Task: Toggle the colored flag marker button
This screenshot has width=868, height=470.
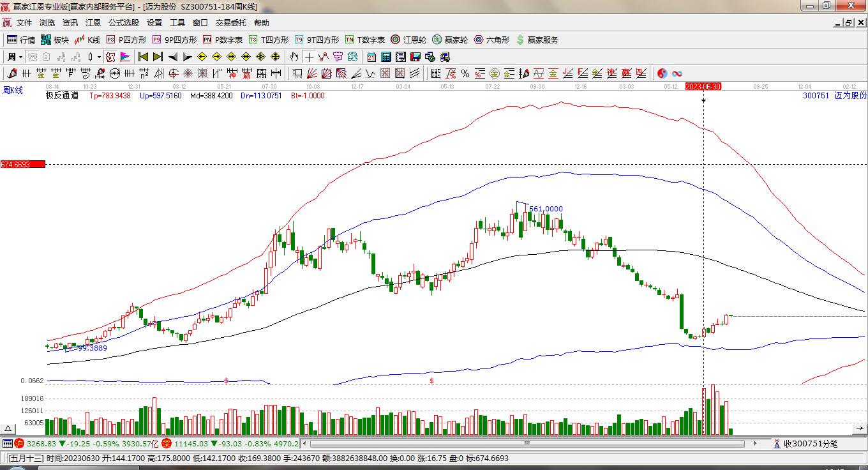Action: 124,57
